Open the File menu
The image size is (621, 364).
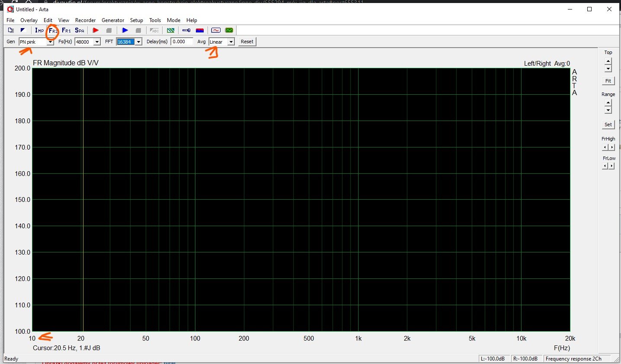point(10,20)
